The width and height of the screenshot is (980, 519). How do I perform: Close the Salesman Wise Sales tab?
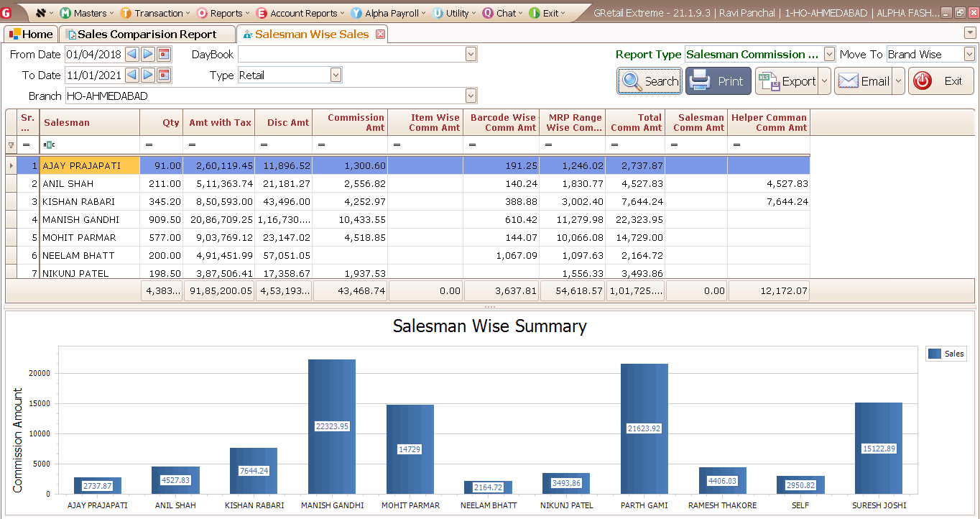tap(380, 35)
